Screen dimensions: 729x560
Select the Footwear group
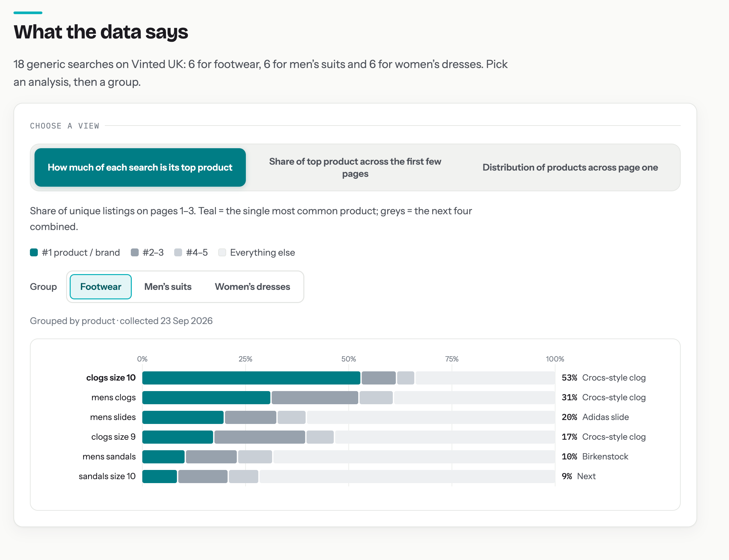coord(101,287)
